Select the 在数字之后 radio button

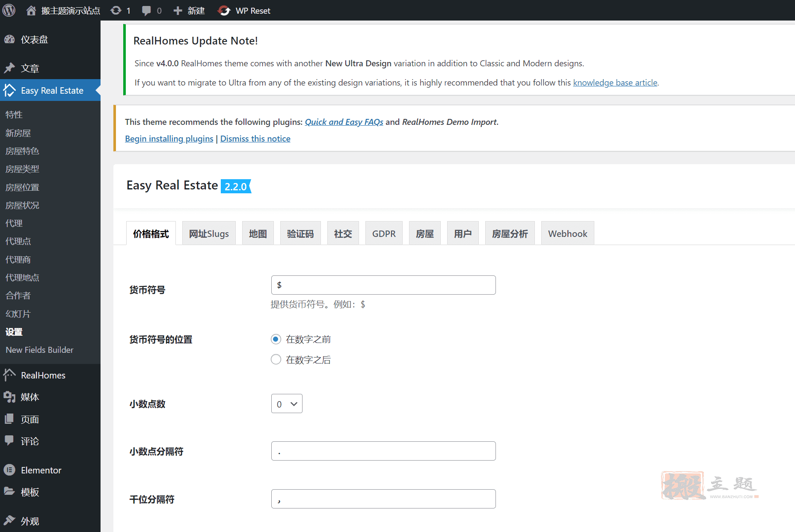tap(276, 359)
